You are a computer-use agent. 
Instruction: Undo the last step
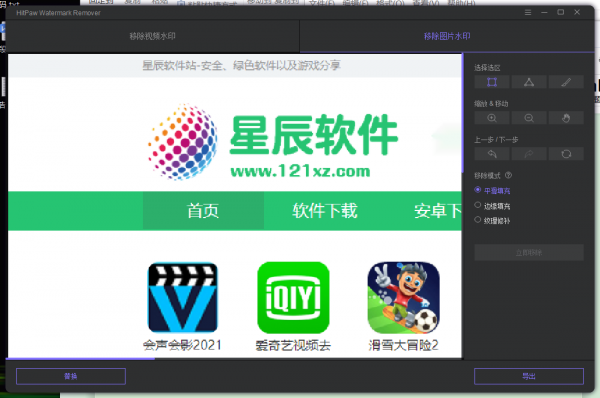point(492,154)
